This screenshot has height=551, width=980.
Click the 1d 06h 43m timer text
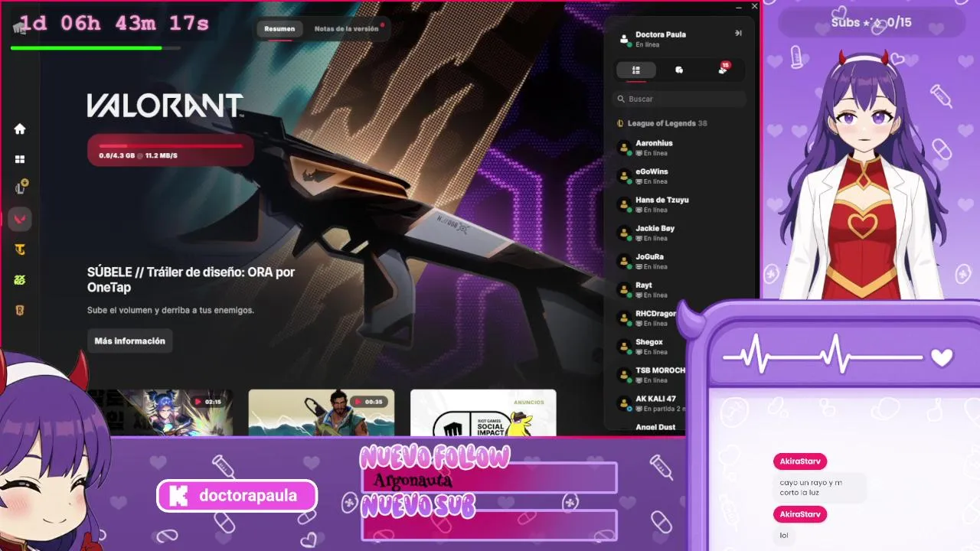pyautogui.click(x=114, y=24)
